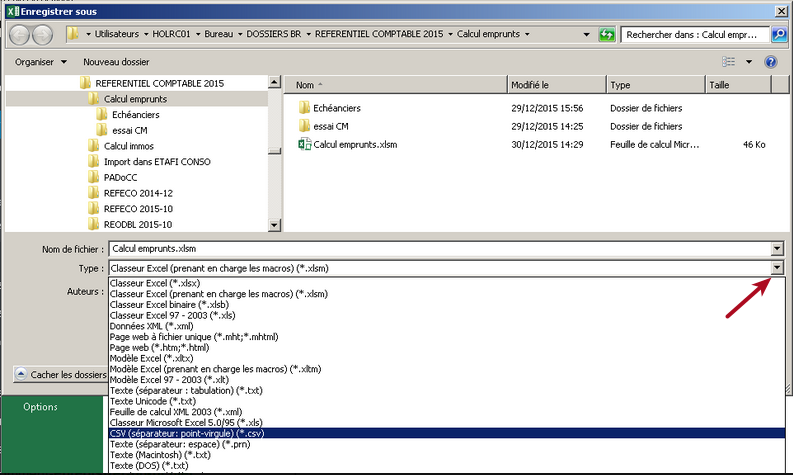Click the search magnifier icon

click(778, 34)
